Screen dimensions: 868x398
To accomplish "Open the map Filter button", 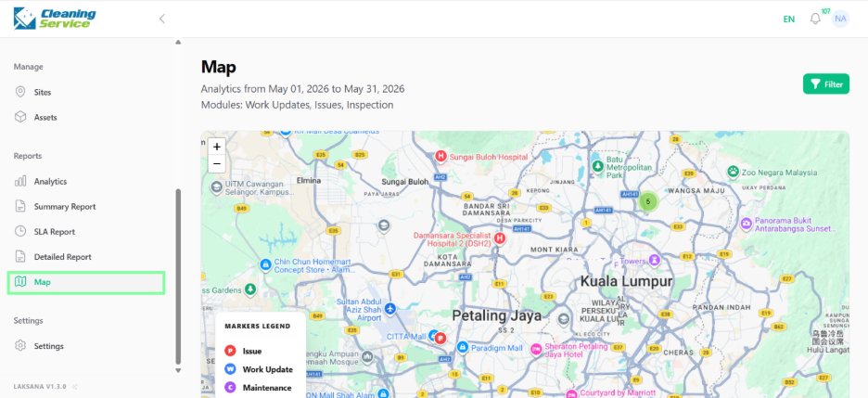I will (x=826, y=84).
